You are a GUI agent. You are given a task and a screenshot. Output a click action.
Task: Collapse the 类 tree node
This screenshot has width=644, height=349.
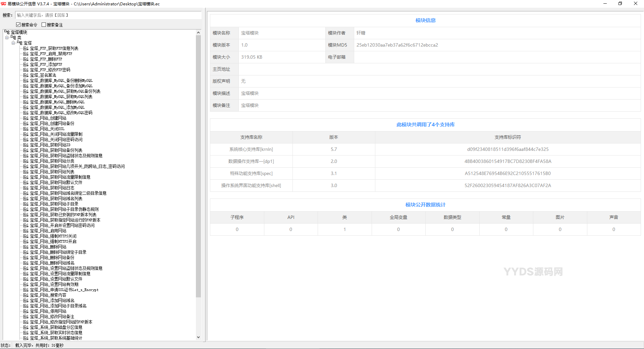pos(7,38)
